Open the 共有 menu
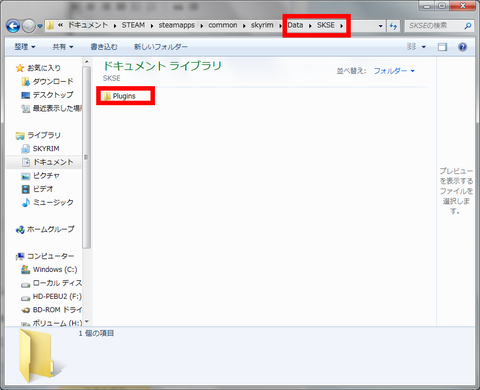The image size is (480, 390). tap(63, 47)
